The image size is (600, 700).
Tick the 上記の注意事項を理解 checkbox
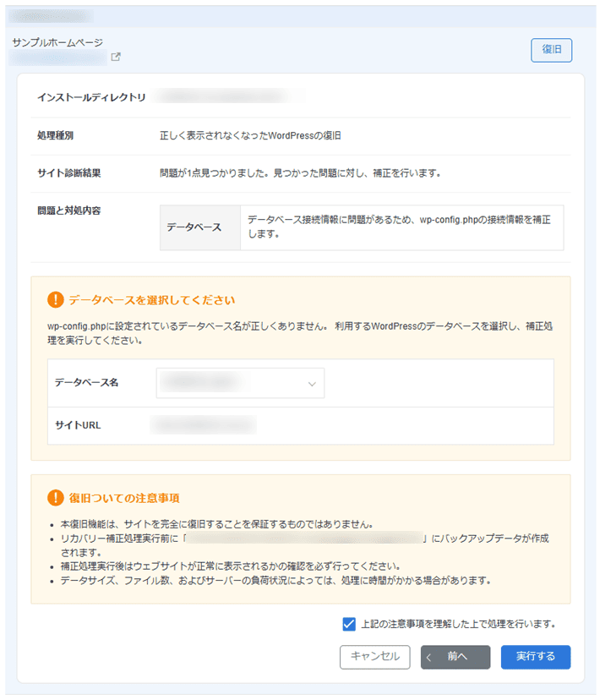pyautogui.click(x=349, y=624)
